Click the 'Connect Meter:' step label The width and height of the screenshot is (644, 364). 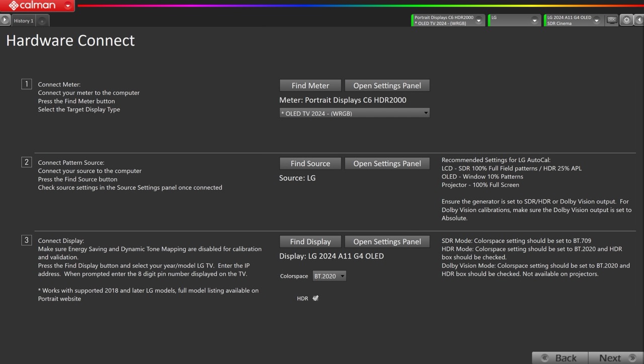[x=59, y=84]
